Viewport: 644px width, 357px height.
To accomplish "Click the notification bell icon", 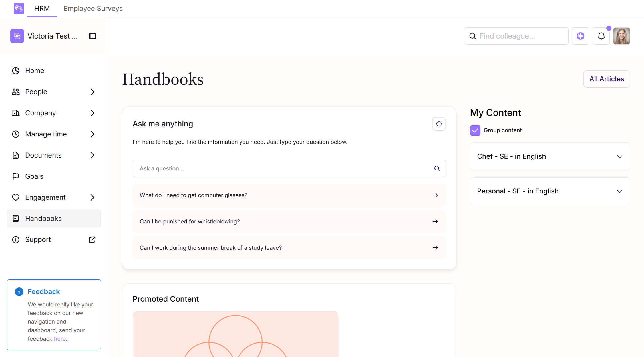I will pos(601,36).
